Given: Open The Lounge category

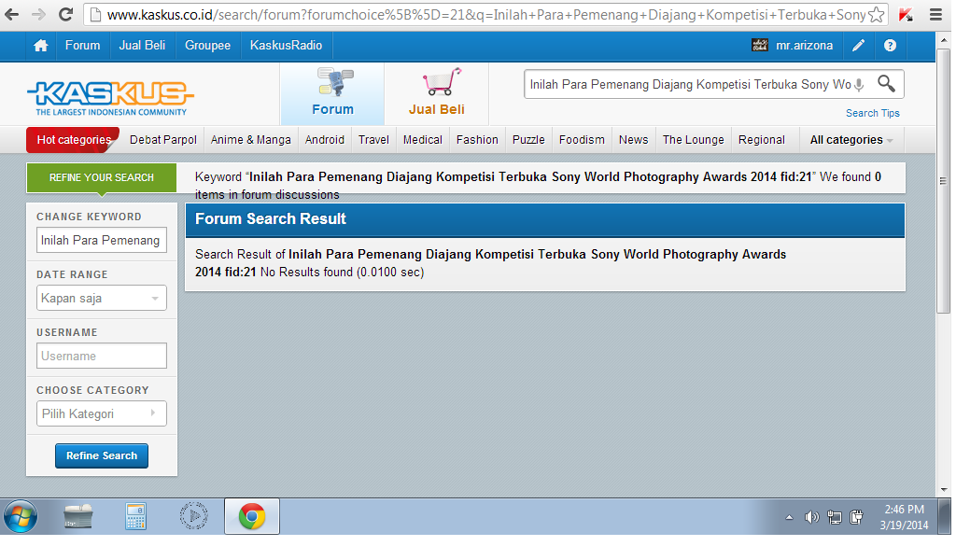Looking at the screenshot, I should (x=694, y=140).
